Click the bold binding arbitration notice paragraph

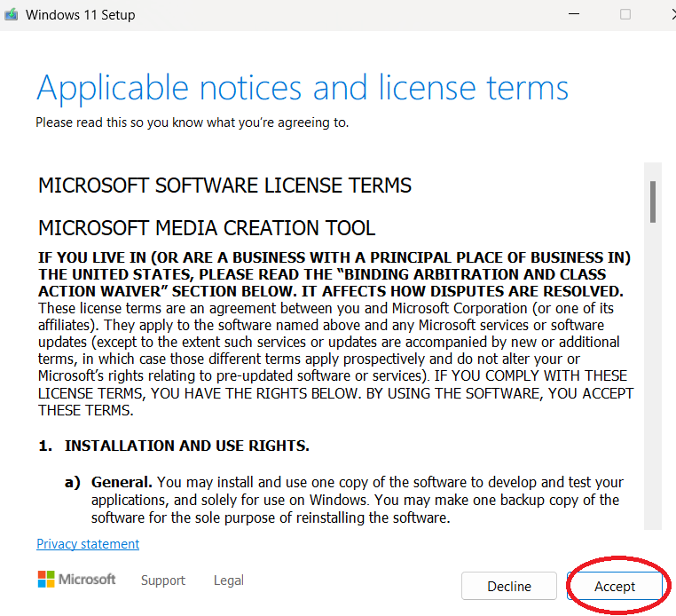[334, 274]
